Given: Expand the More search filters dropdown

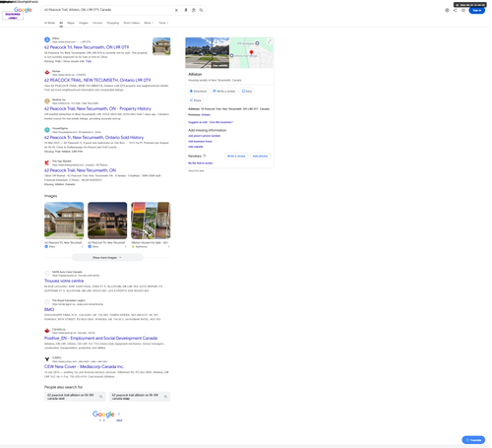Looking at the screenshot, I should point(149,23).
